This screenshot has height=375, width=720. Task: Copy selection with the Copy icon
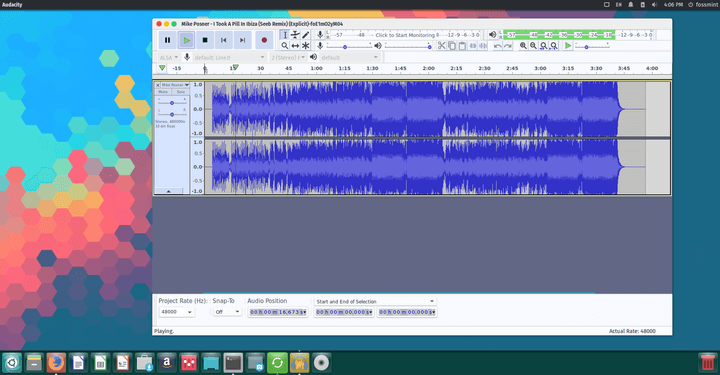click(x=452, y=45)
